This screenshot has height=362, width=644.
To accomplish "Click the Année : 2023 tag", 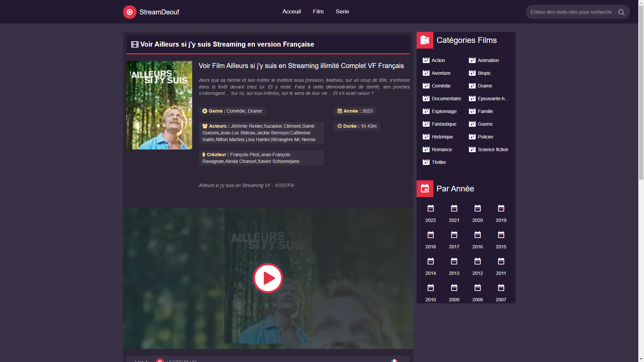I will pos(355,111).
